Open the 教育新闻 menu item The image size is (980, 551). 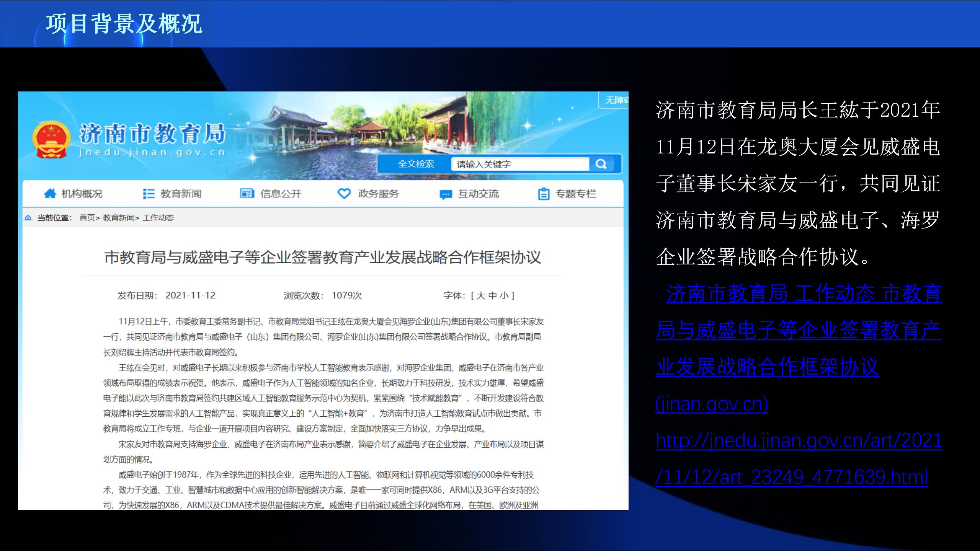click(181, 194)
